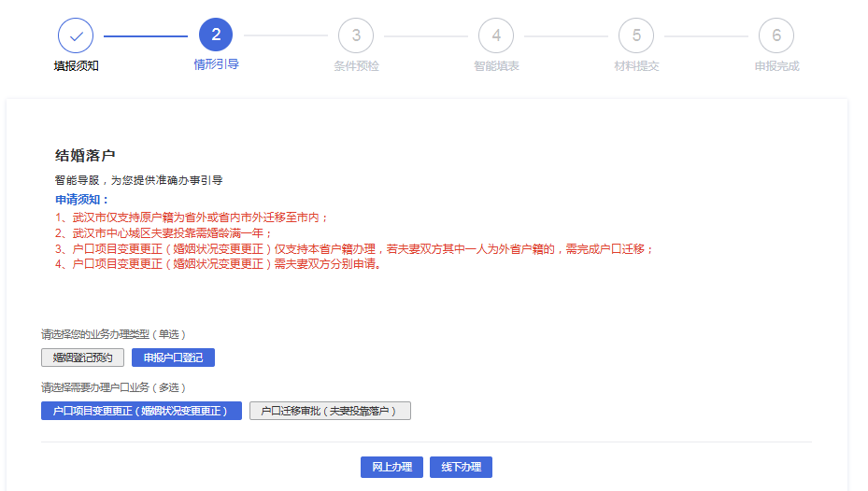Click the 智能填表 step label
This screenshot has height=491, width=868.
[496, 65]
